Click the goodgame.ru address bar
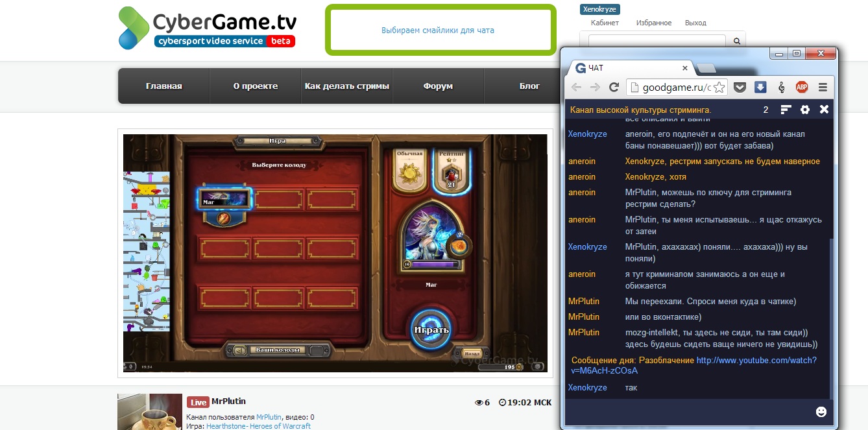The width and height of the screenshot is (868, 430). pyautogui.click(x=676, y=87)
